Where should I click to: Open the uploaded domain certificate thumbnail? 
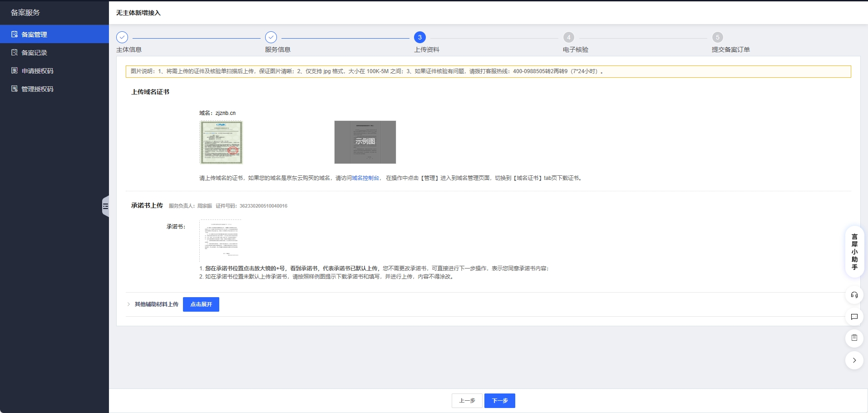[x=221, y=142]
